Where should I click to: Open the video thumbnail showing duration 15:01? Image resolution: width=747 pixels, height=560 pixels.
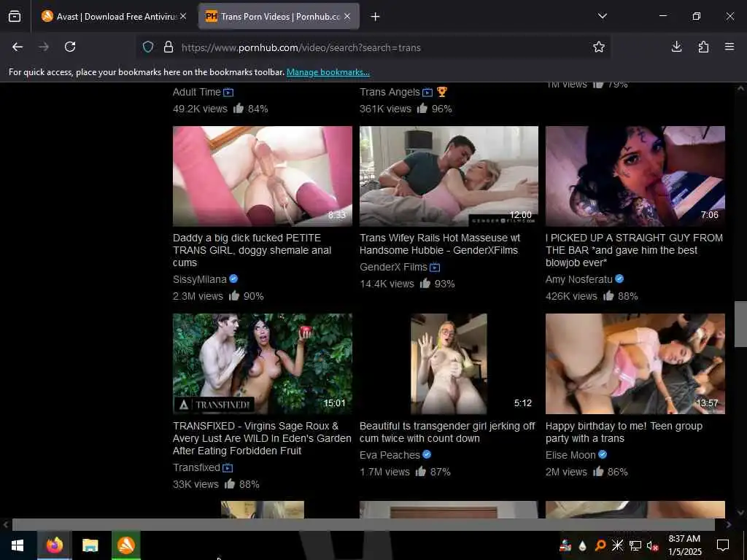tap(263, 364)
